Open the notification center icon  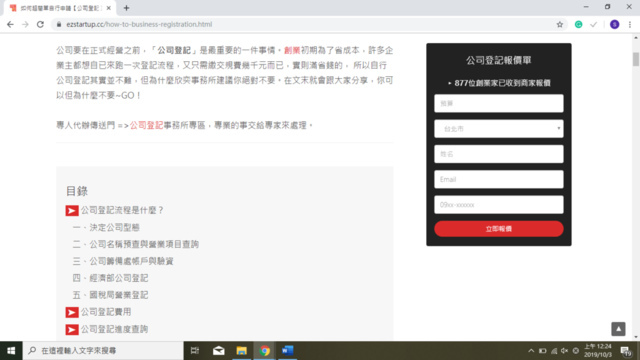(x=626, y=351)
